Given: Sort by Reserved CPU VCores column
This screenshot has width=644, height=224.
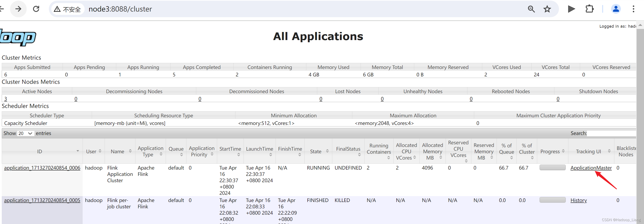Looking at the screenshot, I should [458, 151].
